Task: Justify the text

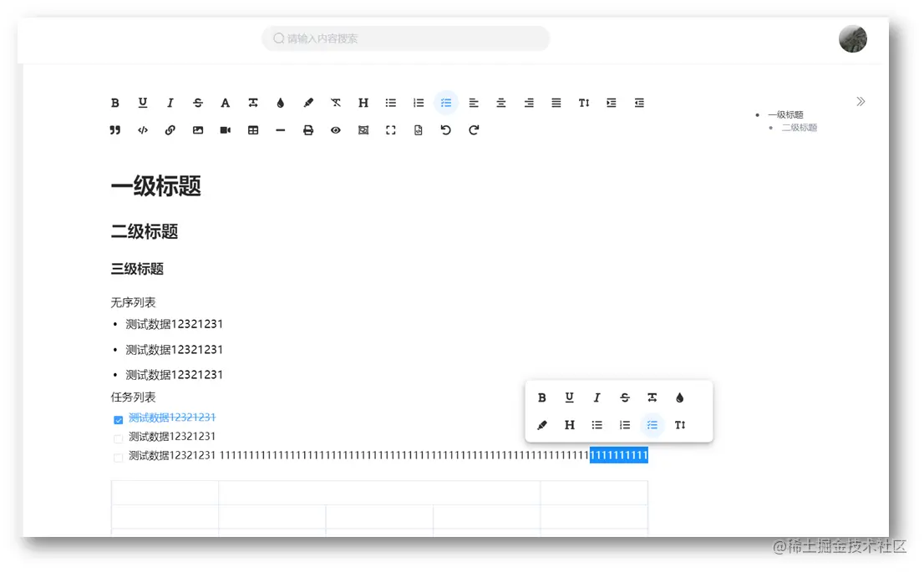Action: (556, 103)
